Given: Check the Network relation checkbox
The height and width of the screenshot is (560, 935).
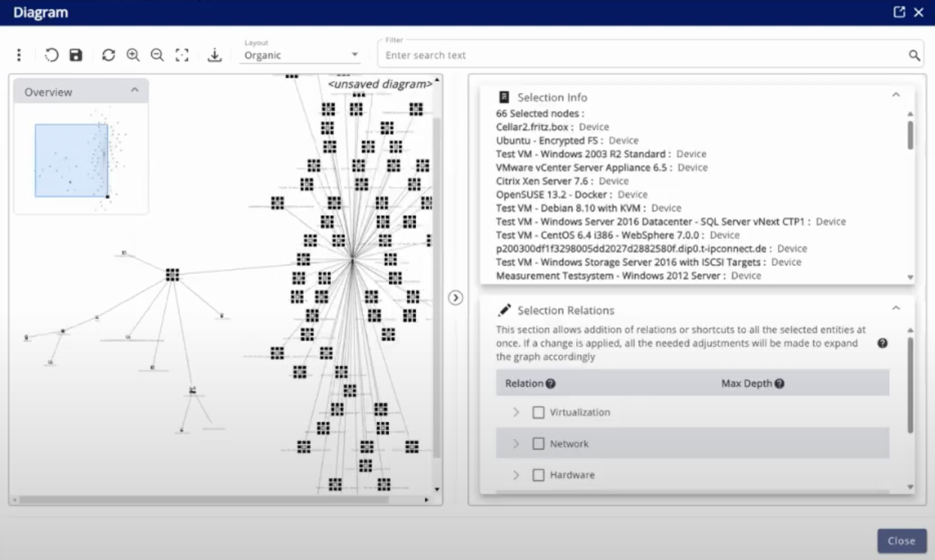Looking at the screenshot, I should (x=538, y=443).
